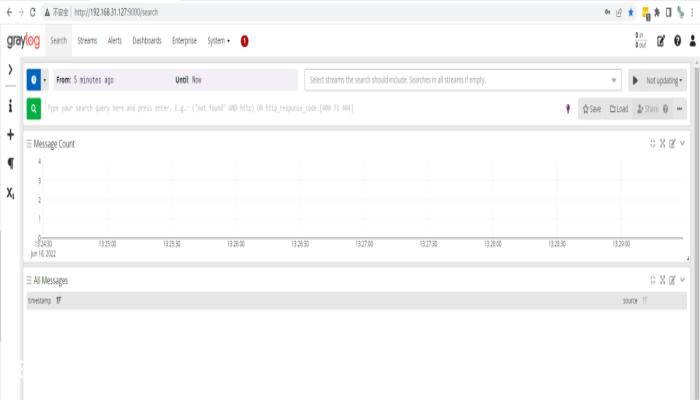Open the Dashboards menu item
The height and width of the screenshot is (400, 700).
click(x=147, y=41)
